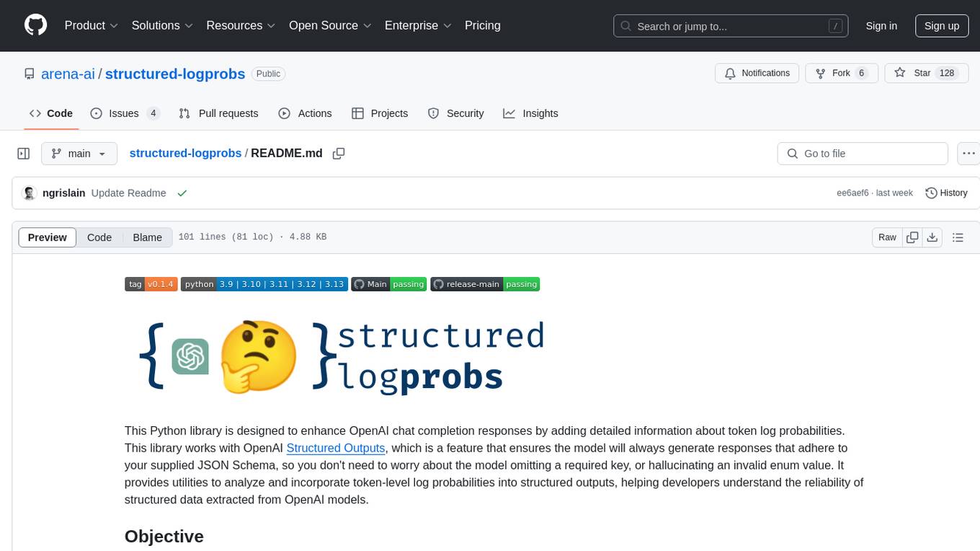Open the README outline list
This screenshot has height=551, width=980.
point(958,237)
